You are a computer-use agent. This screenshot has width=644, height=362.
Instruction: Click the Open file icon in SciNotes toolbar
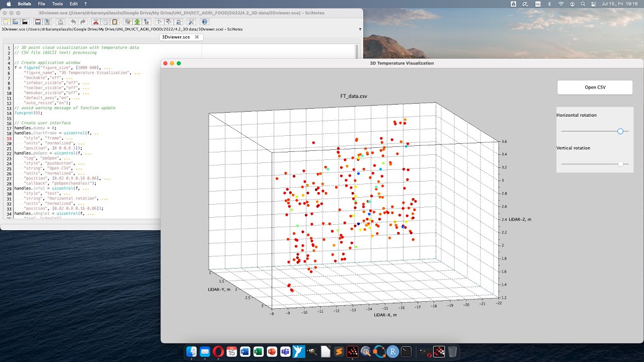pyautogui.click(x=16, y=22)
